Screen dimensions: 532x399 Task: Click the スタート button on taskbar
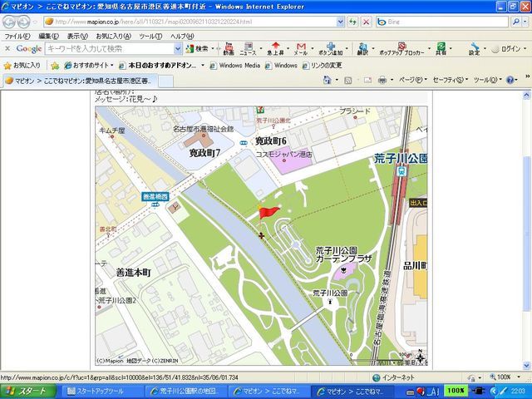tap(27, 391)
